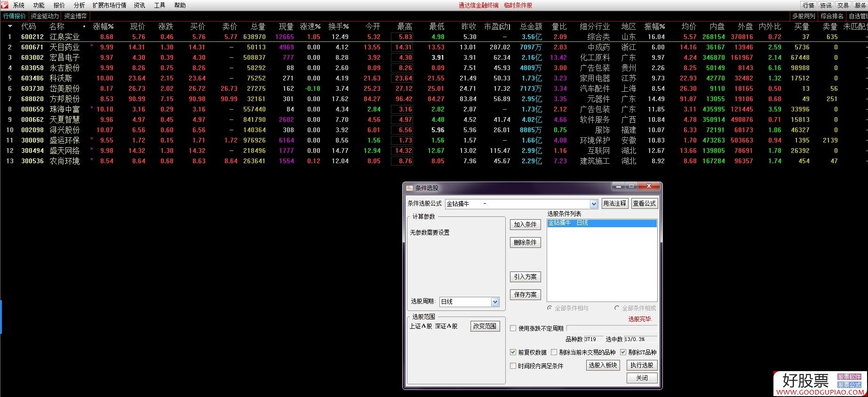Switch to the 资金博弈 tab
This screenshot has height=397, width=868.
75,16
